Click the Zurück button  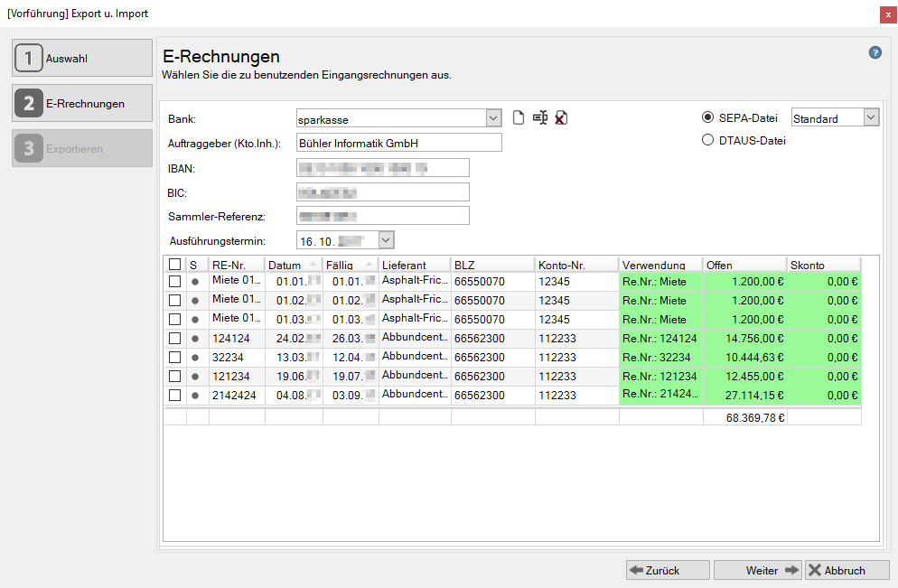tap(668, 570)
